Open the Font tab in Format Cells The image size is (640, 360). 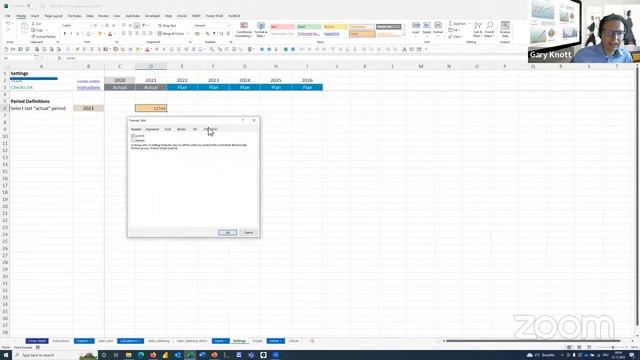point(168,129)
